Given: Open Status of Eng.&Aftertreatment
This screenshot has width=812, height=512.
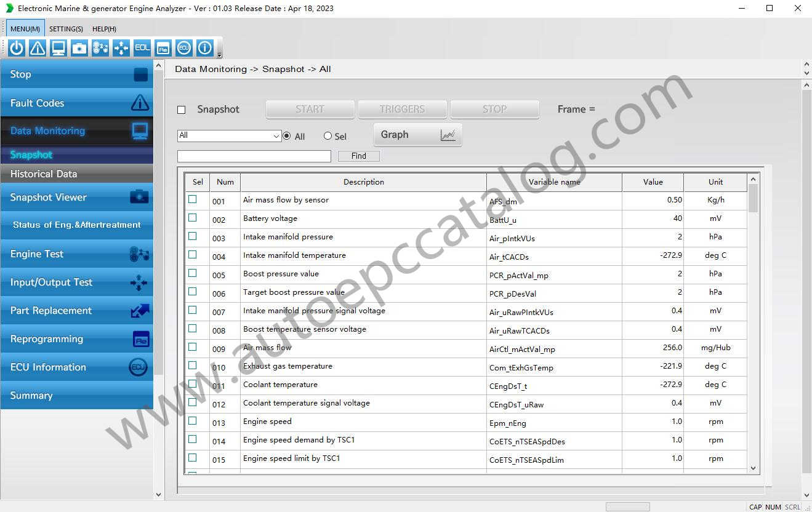Looking at the screenshot, I should pyautogui.click(x=76, y=225).
